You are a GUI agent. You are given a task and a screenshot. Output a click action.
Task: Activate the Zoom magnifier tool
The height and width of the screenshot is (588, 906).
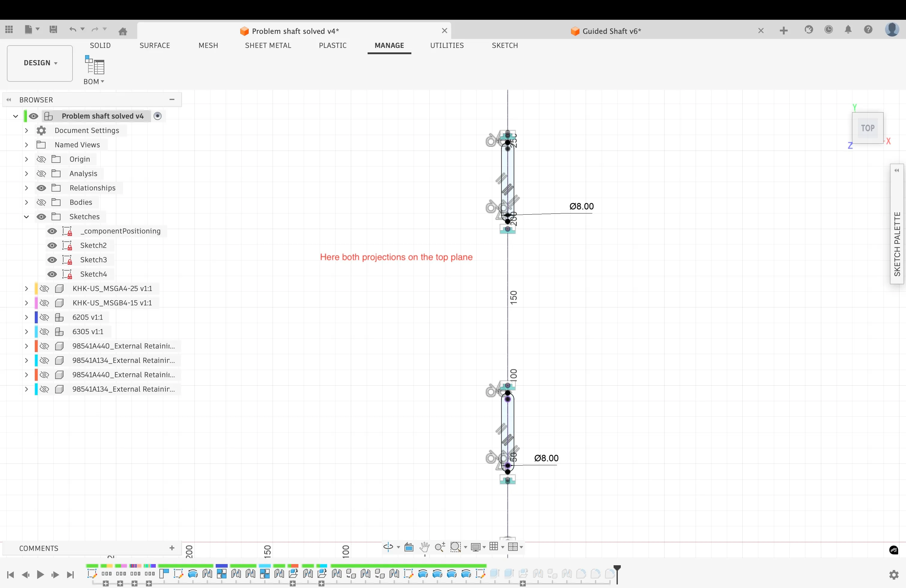[x=440, y=547]
